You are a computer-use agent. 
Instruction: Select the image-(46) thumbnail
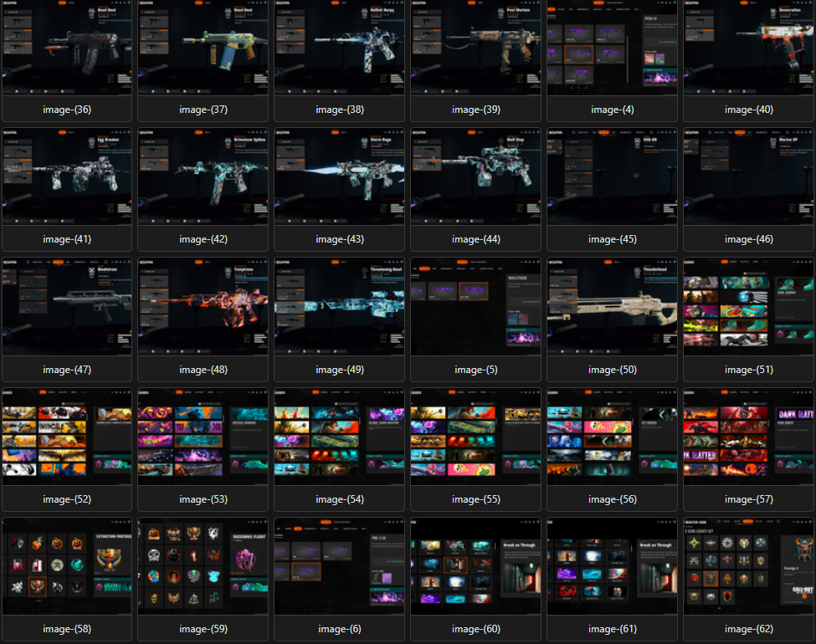[x=748, y=176]
